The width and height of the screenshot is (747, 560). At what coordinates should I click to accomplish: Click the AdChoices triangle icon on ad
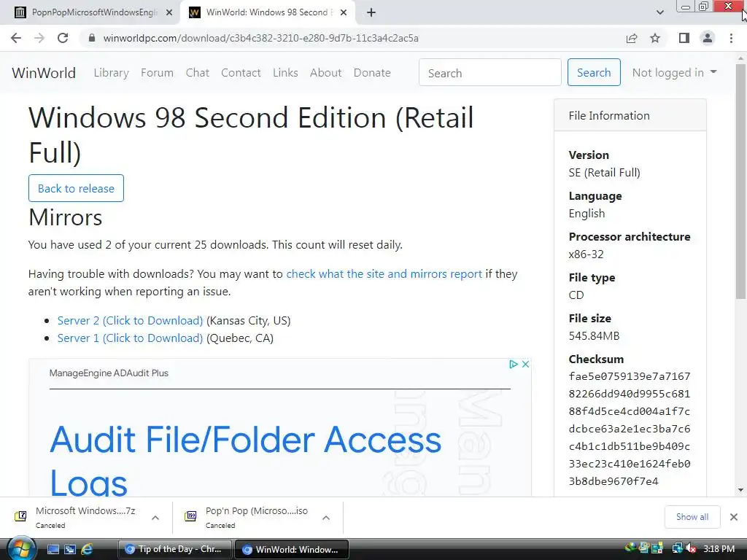coord(513,365)
